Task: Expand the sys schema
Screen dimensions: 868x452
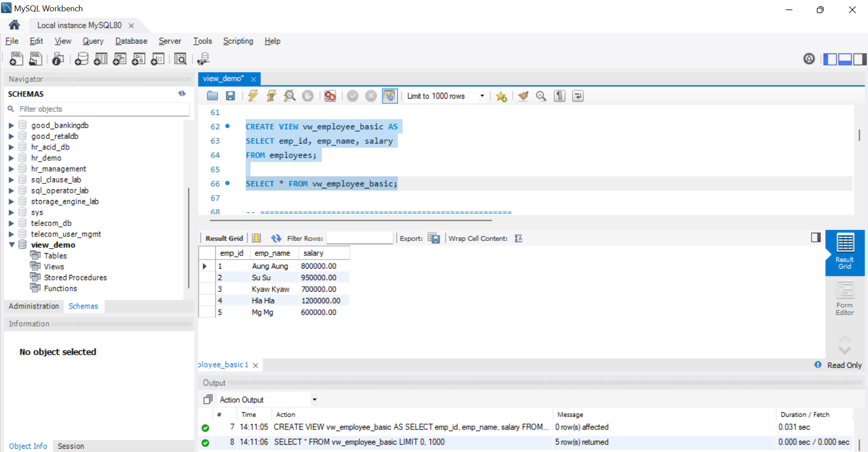Action: point(11,212)
